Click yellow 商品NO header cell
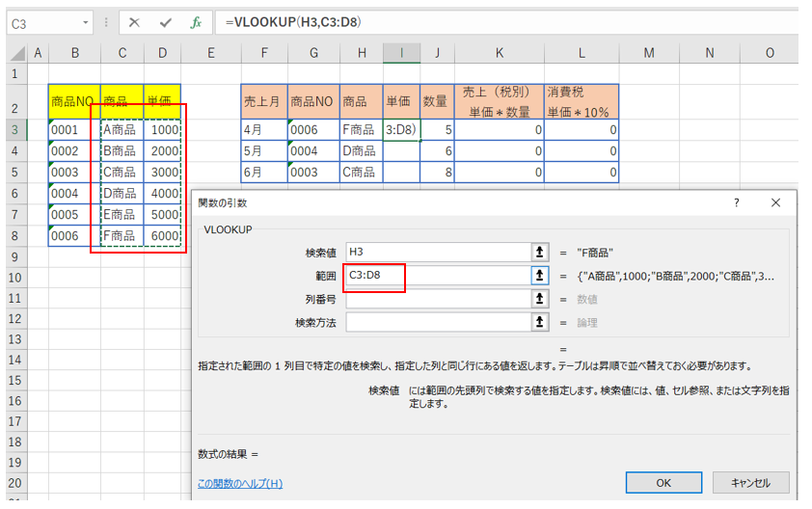This screenshot has height=509, width=812. click(x=74, y=100)
